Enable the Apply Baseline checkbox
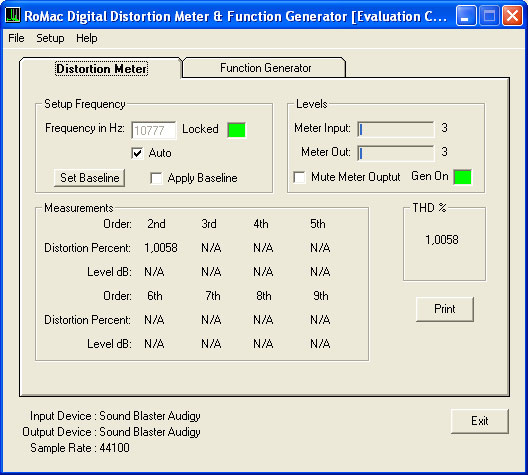This screenshot has width=528, height=475. 156,178
